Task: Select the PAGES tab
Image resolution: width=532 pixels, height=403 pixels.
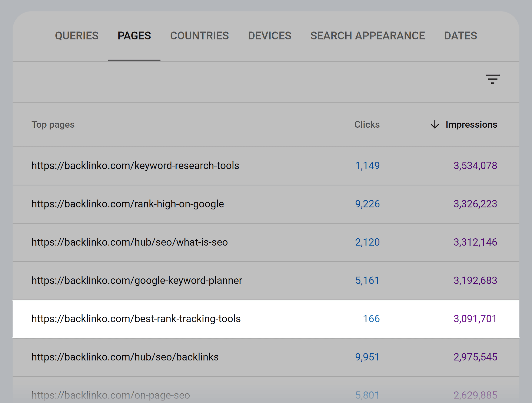Action: click(134, 36)
